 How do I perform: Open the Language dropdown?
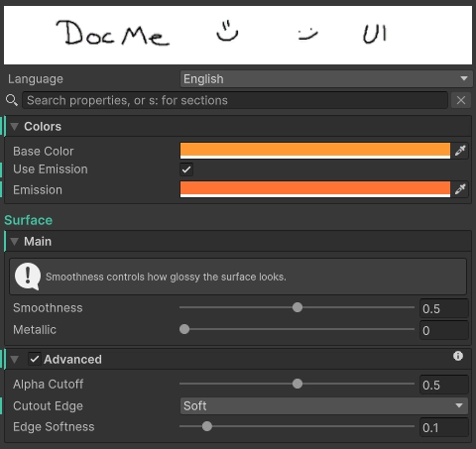pos(326,79)
